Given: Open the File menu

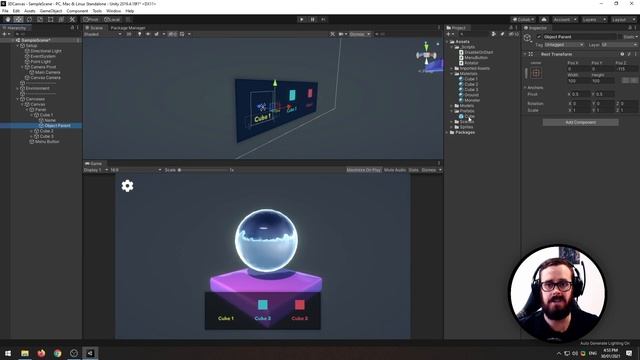Looking at the screenshot, I should click(5, 11).
